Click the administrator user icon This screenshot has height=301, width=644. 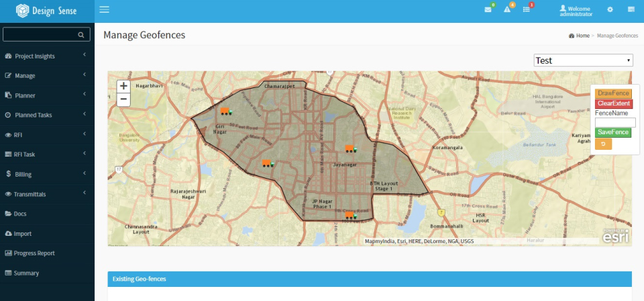coord(563,8)
